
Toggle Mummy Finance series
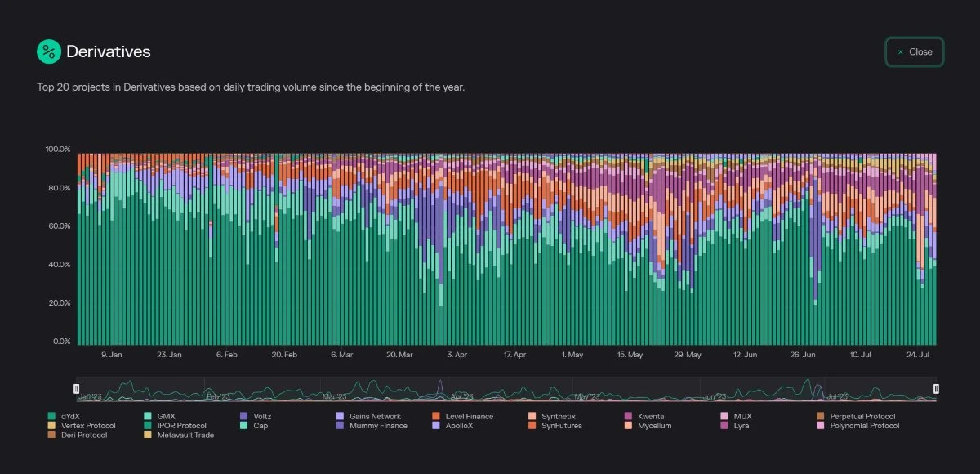[x=377, y=426]
